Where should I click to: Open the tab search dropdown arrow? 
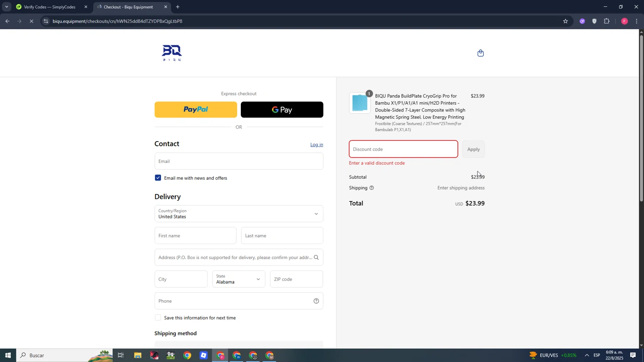pyautogui.click(x=6, y=7)
